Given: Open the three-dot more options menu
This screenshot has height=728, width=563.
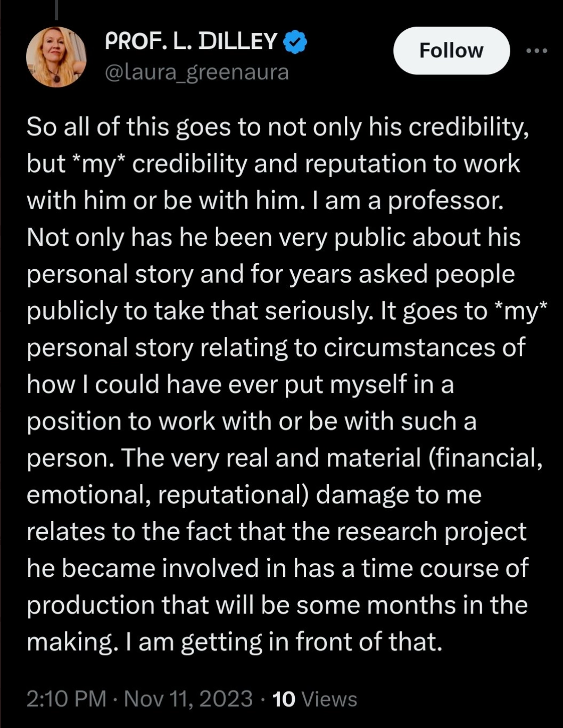Looking at the screenshot, I should (536, 51).
